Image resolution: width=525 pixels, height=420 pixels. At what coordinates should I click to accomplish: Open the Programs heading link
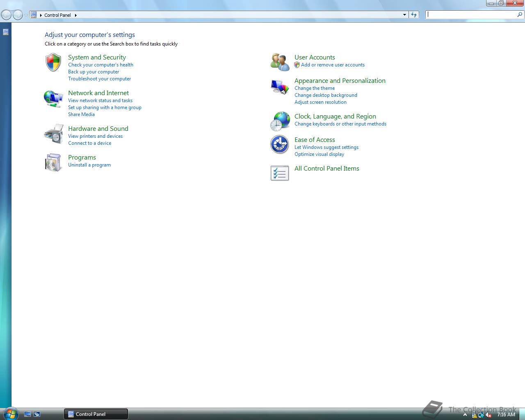(x=82, y=157)
